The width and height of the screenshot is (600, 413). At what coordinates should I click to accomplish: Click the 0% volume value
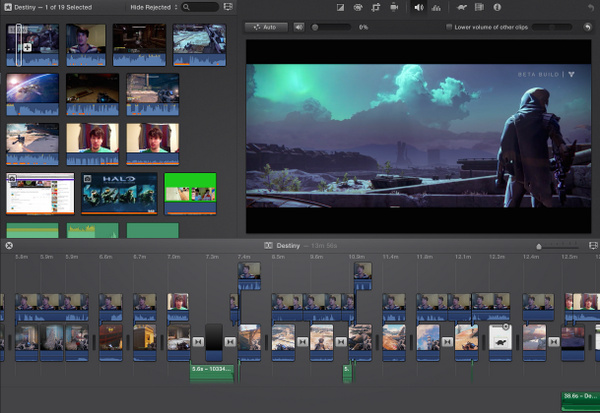(x=363, y=27)
